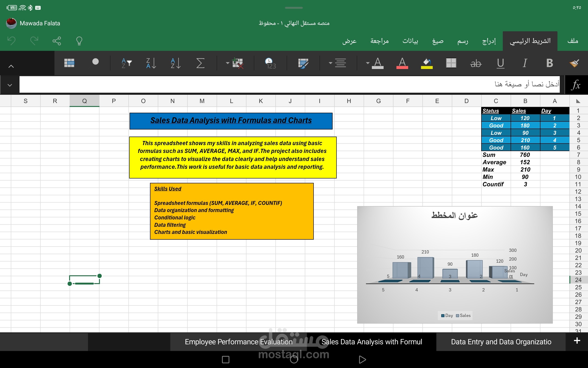Click the yellow fill color bucket
588x368 pixels.
click(427, 63)
